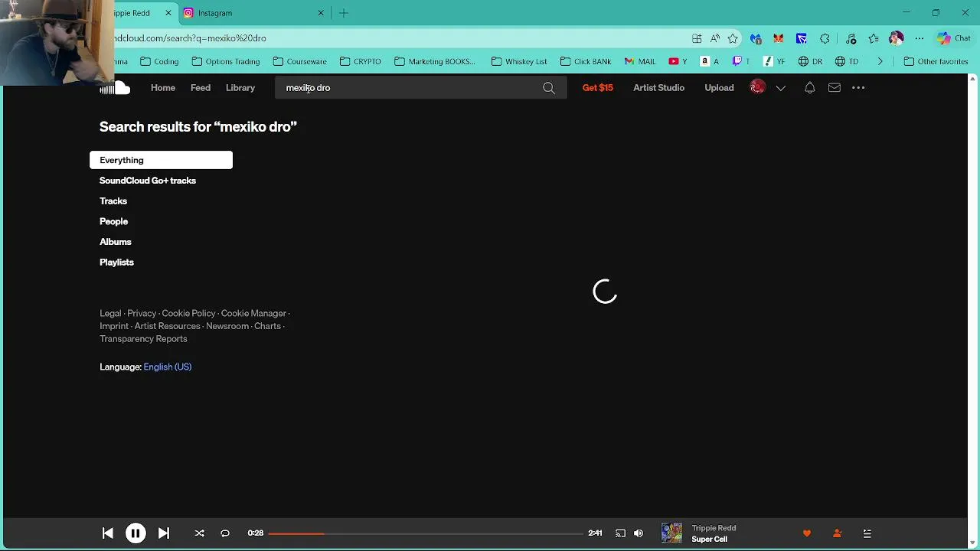The image size is (980, 551).
Task: Seek along the track progress bar
Action: 426,533
